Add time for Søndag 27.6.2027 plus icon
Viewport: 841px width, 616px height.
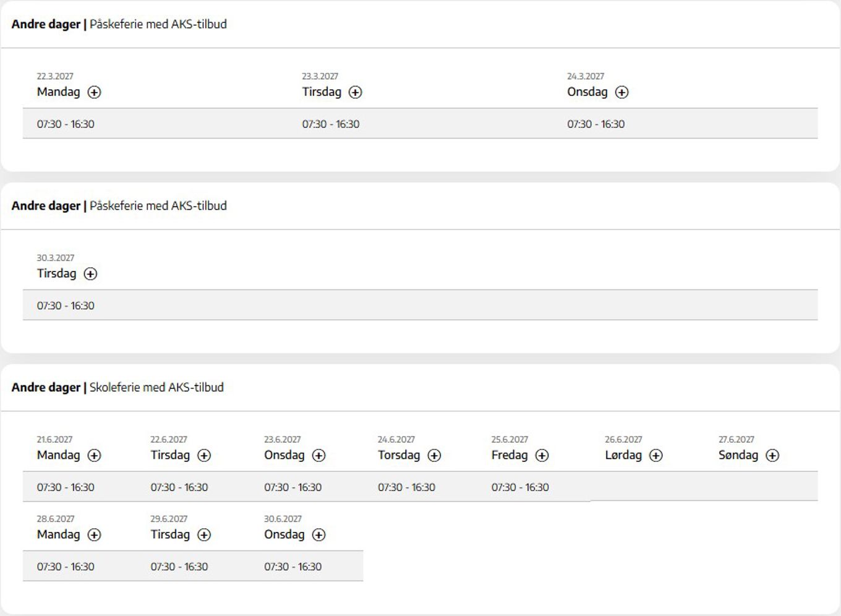[772, 455]
